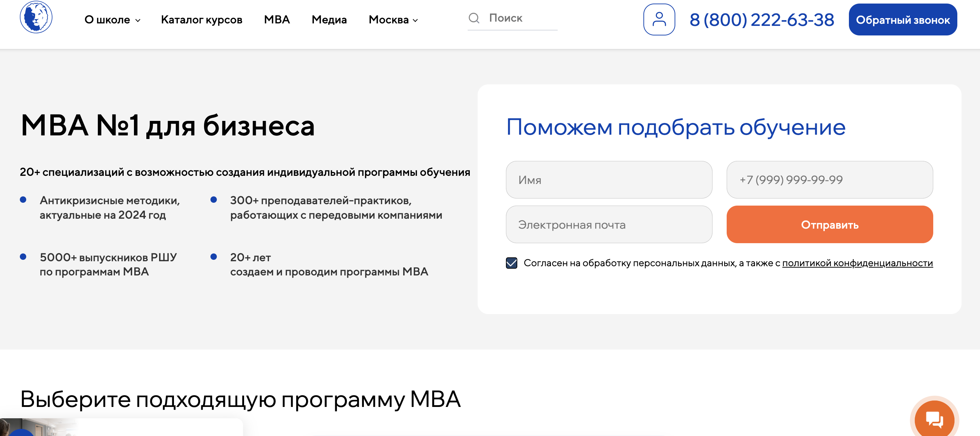Open the MBA menu item
980x436 pixels.
click(x=277, y=19)
